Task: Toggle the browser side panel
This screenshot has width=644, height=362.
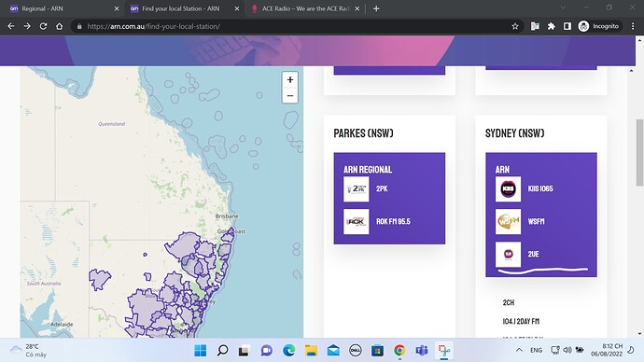Action: 567,26
